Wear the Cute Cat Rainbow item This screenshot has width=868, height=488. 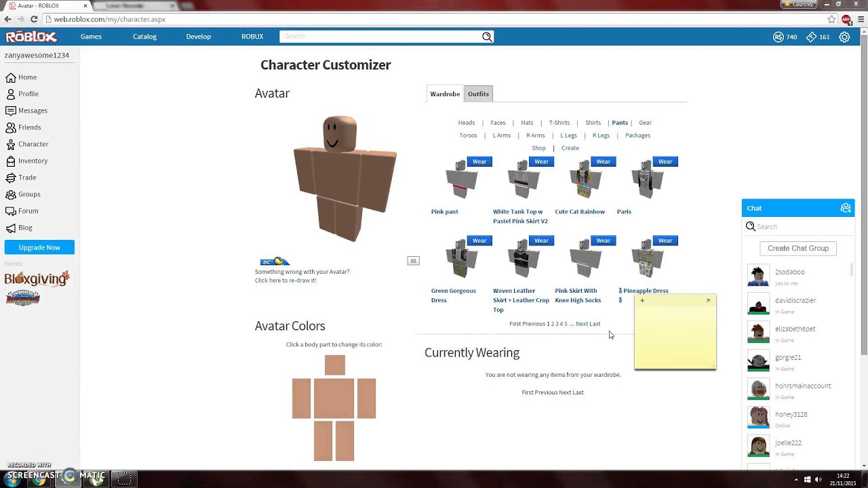click(x=604, y=161)
